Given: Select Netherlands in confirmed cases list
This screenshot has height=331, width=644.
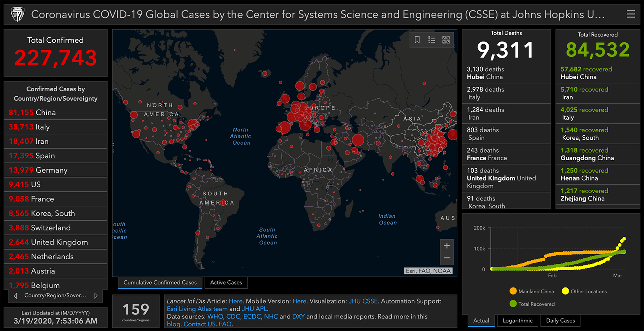Looking at the screenshot, I should click(x=56, y=257).
